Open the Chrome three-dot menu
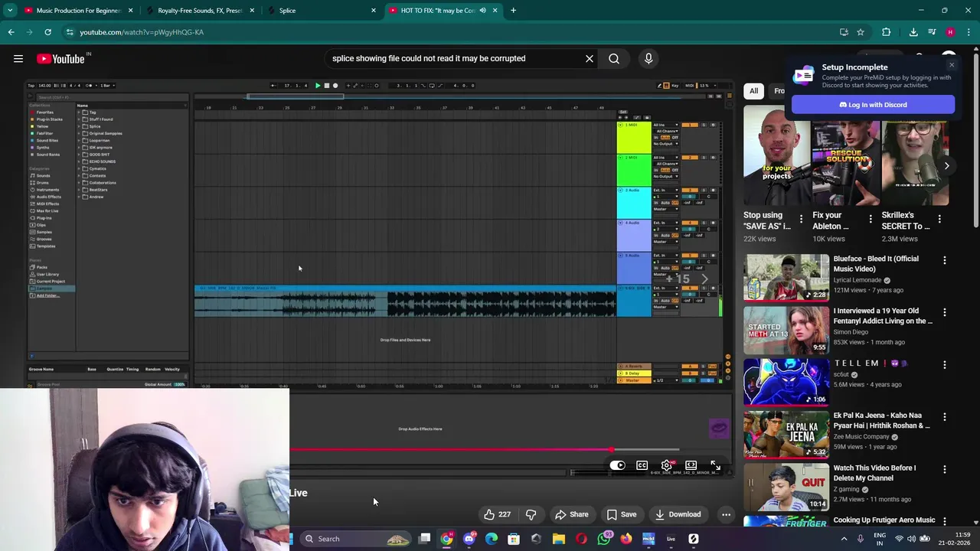The height and width of the screenshot is (551, 980). (x=969, y=32)
